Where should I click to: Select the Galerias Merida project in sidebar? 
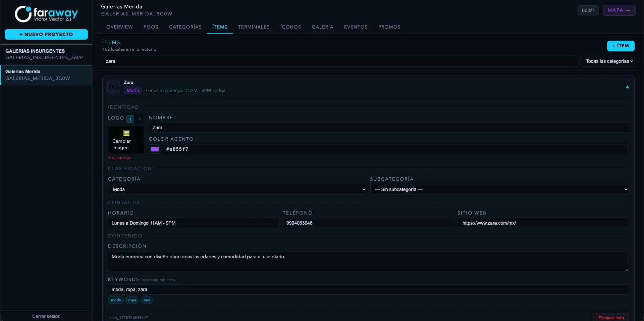[x=46, y=75]
